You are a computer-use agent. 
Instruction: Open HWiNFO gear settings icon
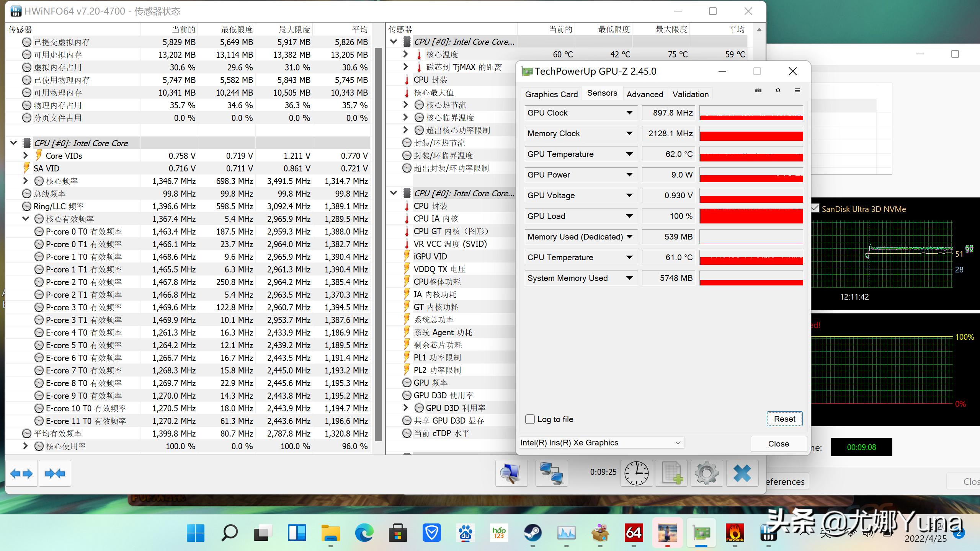tap(707, 474)
